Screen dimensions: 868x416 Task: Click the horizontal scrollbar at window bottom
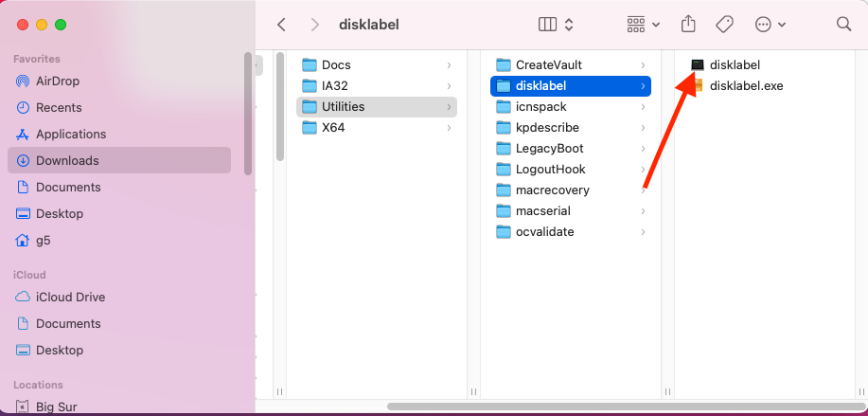click(x=625, y=407)
